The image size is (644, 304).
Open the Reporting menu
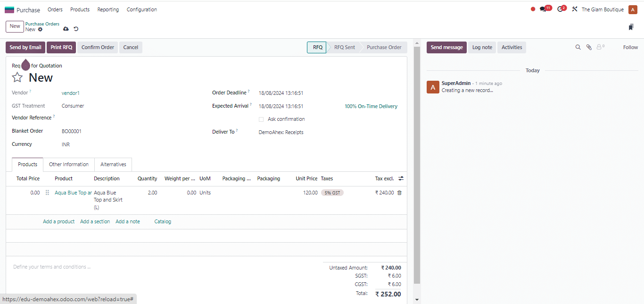(x=108, y=9)
